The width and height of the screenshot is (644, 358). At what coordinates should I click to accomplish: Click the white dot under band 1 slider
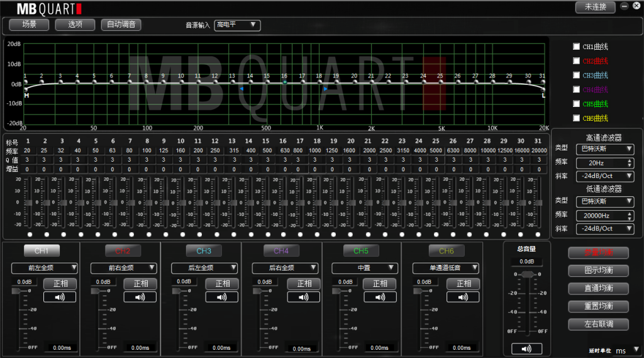(x=30, y=235)
